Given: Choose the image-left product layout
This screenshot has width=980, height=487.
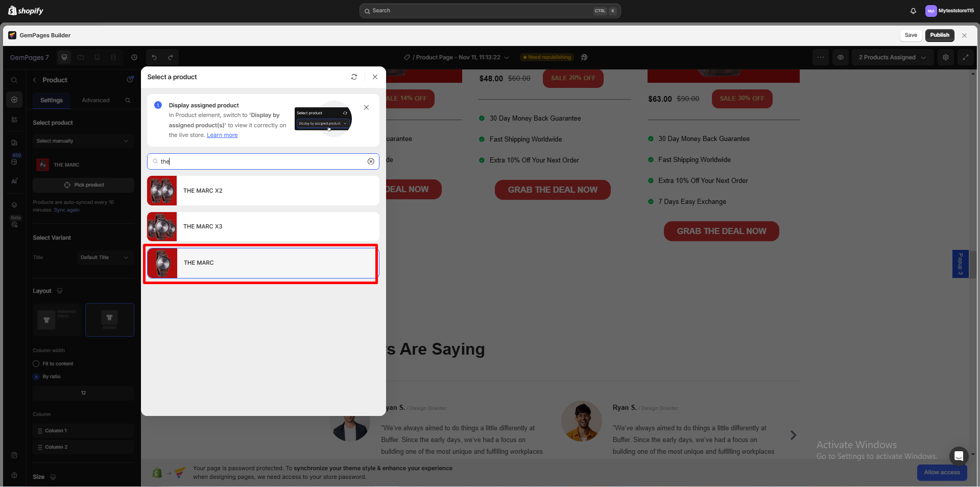Looking at the screenshot, I should pyautogui.click(x=57, y=319).
